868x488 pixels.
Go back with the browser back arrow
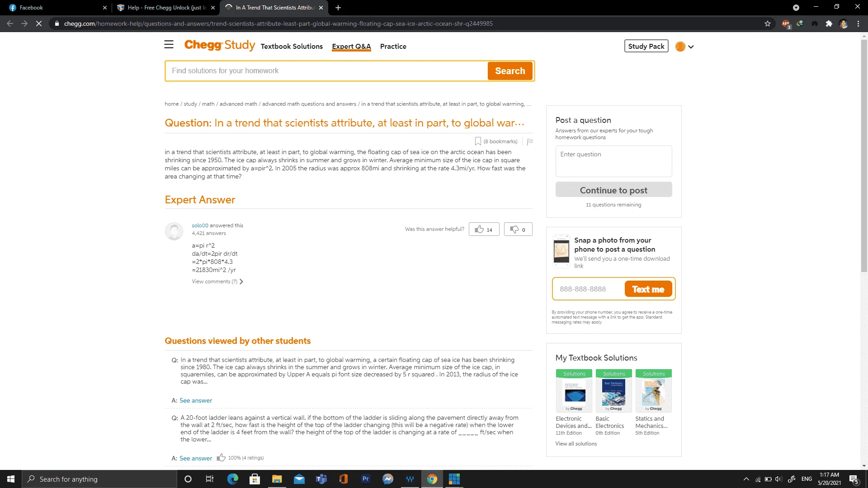(10, 23)
